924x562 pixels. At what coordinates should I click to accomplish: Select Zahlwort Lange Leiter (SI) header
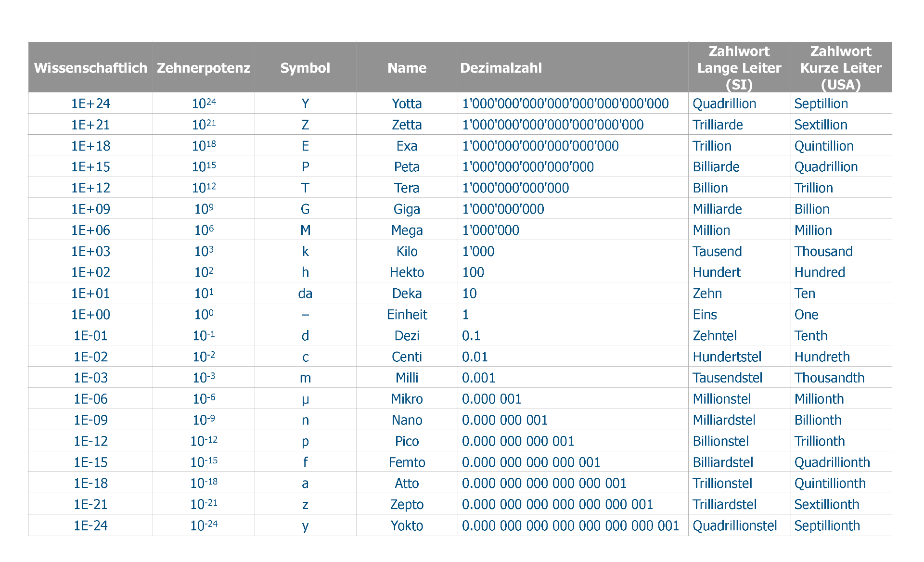[x=739, y=68]
